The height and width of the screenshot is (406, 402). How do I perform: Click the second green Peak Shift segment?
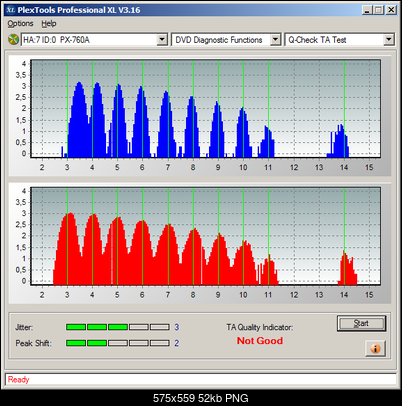97,343
